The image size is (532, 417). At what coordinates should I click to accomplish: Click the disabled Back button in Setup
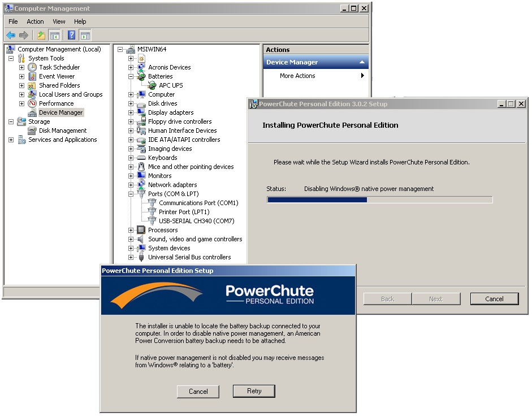pos(387,299)
